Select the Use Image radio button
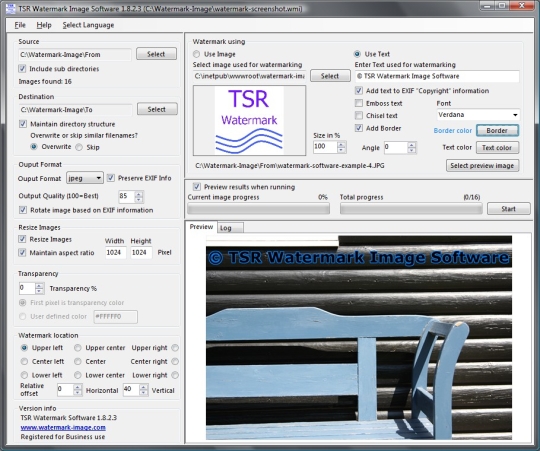This screenshot has height=451, width=540. click(x=196, y=54)
